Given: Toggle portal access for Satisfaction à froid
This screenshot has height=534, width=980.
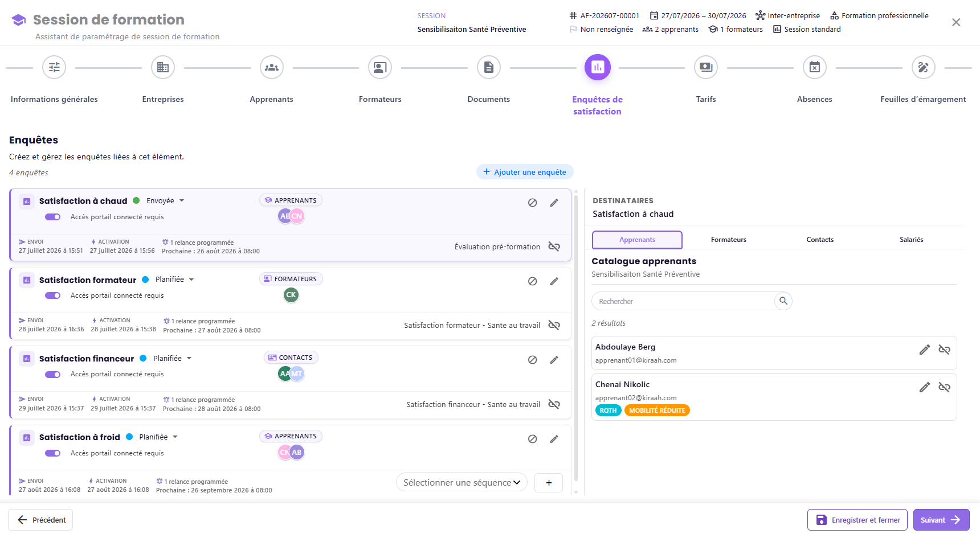Looking at the screenshot, I should pos(53,453).
